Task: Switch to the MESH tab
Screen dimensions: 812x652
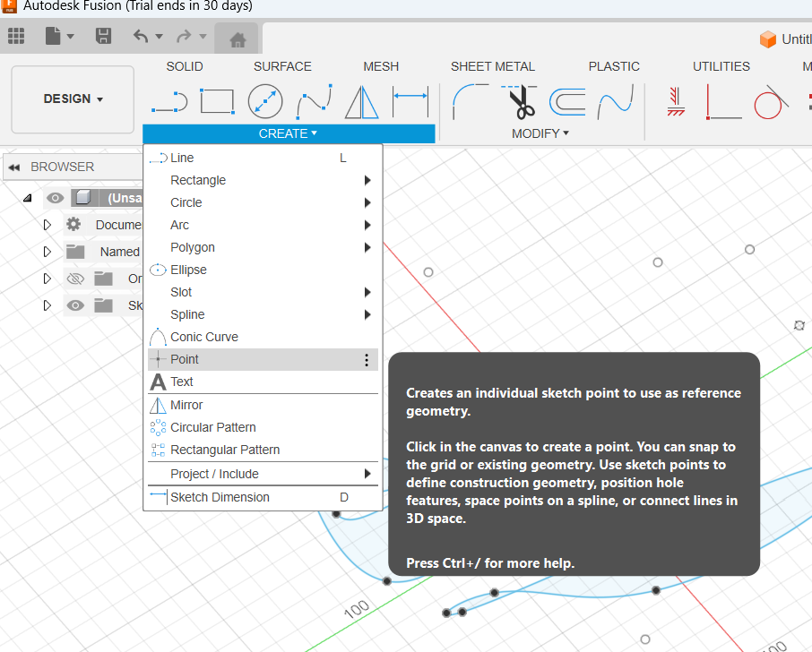Action: coord(381,67)
